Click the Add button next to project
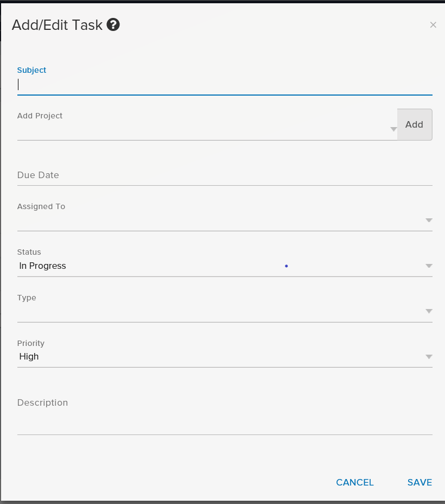The image size is (445, 504). tap(415, 124)
